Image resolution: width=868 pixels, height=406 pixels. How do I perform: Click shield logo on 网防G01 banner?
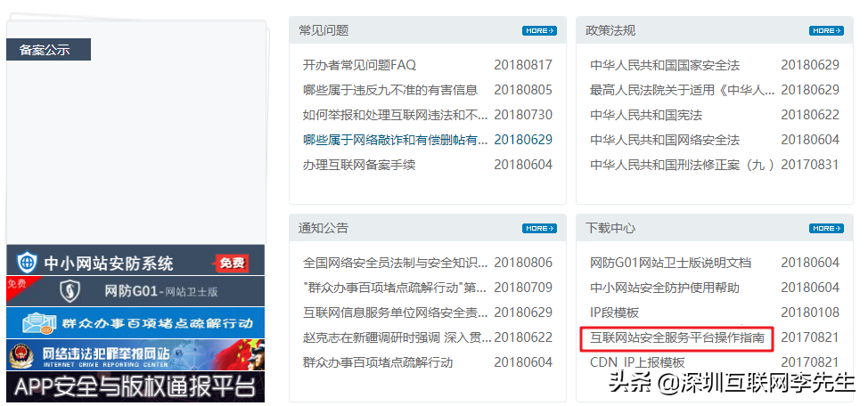[70, 291]
